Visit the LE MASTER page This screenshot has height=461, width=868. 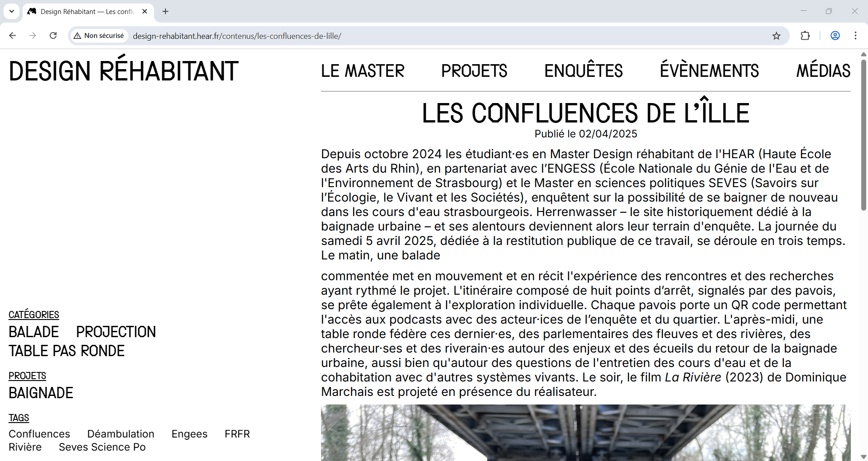(363, 71)
